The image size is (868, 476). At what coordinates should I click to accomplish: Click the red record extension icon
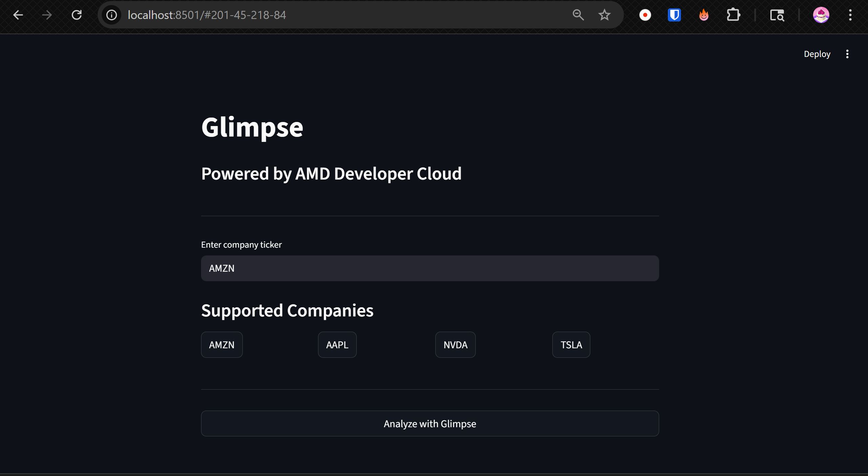coord(645,15)
